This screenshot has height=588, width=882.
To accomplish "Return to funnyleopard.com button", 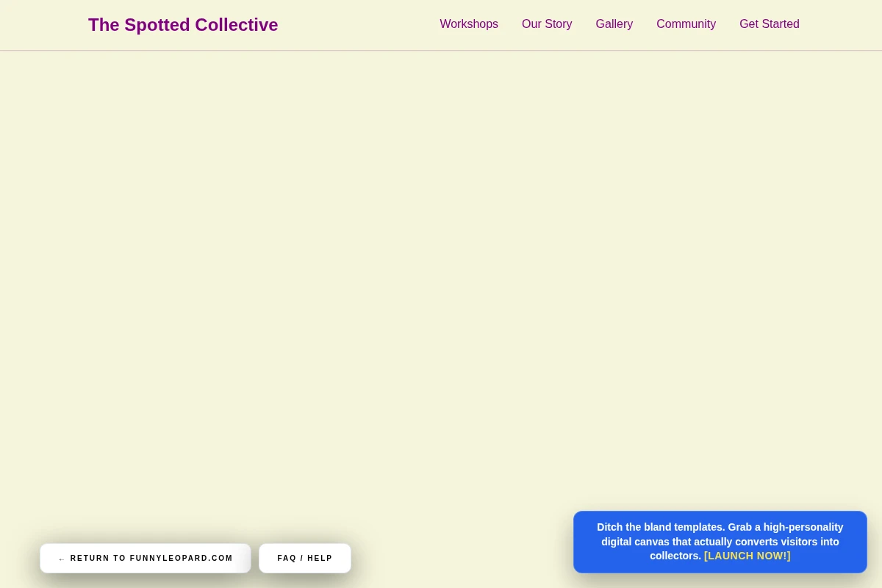I will [x=146, y=559].
